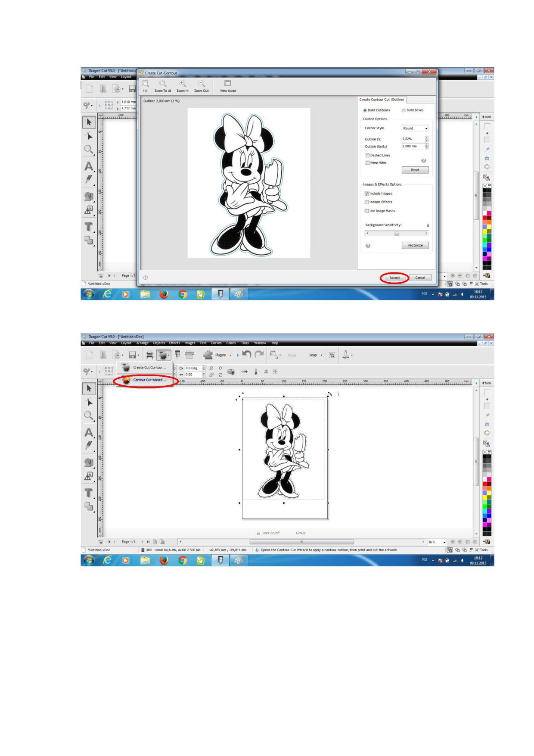Screen dimensions: 534x756
Task: Click the Vectorize button
Action: coord(415,245)
